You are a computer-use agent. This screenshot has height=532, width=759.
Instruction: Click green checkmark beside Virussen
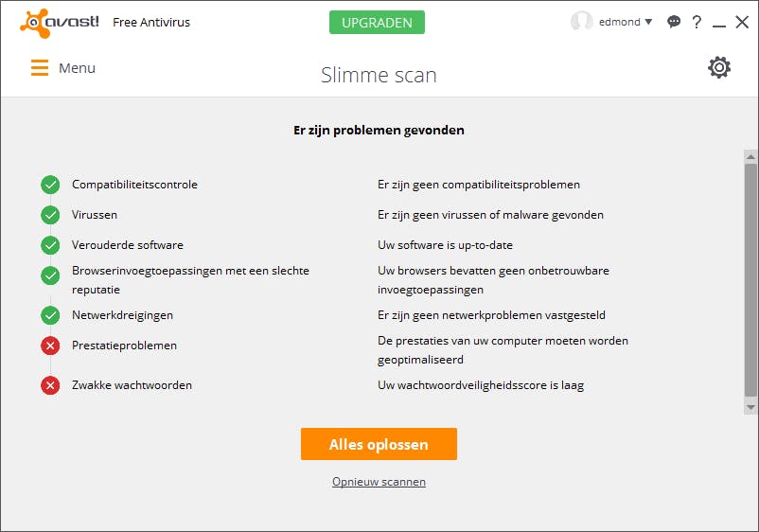click(50, 215)
